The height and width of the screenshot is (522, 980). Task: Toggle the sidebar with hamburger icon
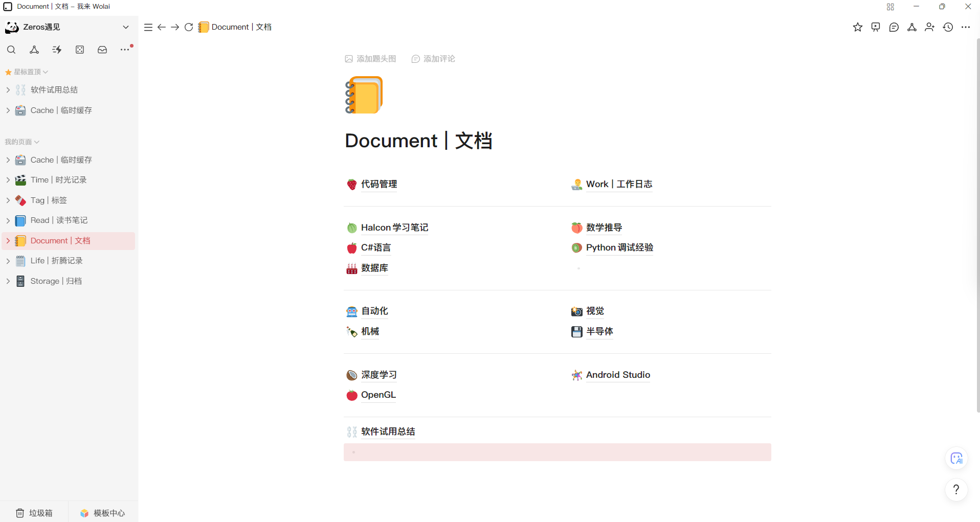pyautogui.click(x=148, y=27)
